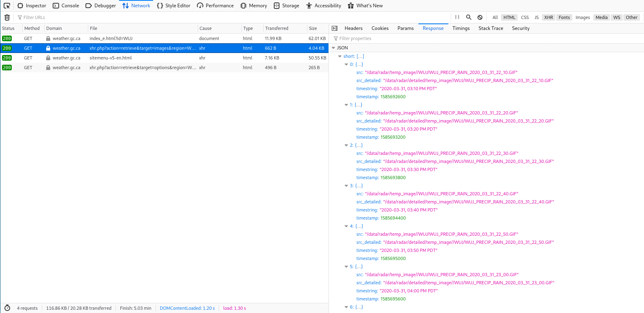Viewport: 644px width, 313px height.
Task: Start performance analysis stopwatch icon
Action: tap(7, 308)
